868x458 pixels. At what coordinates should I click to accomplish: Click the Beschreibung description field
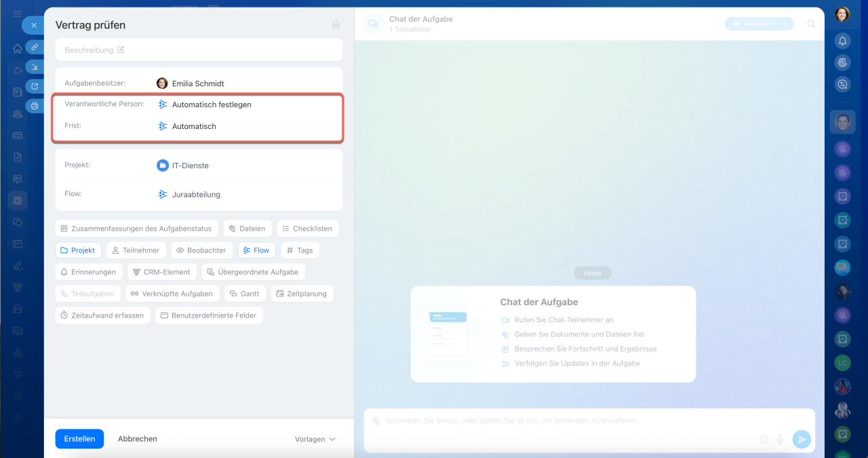click(x=199, y=50)
